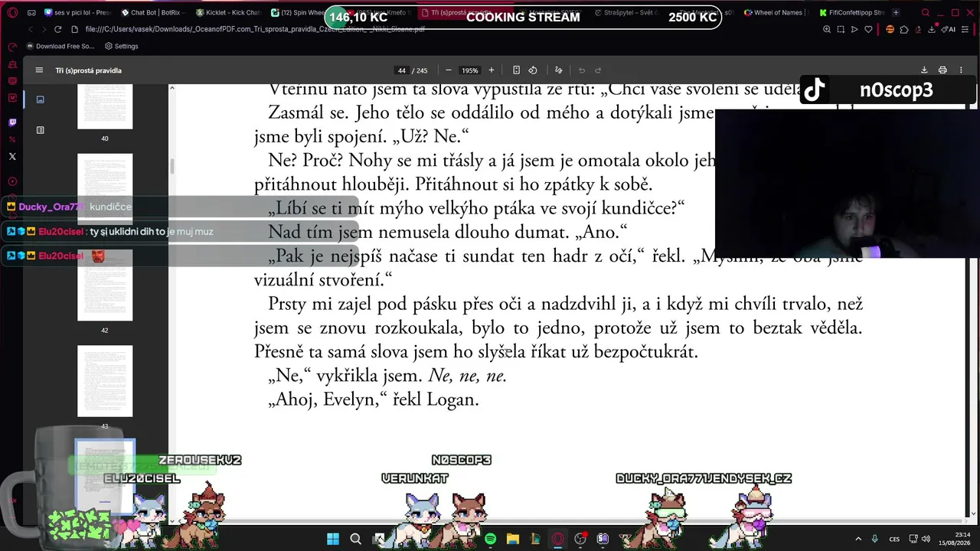
Task: Switch CES keyboard language indicator
Action: pos(894,539)
